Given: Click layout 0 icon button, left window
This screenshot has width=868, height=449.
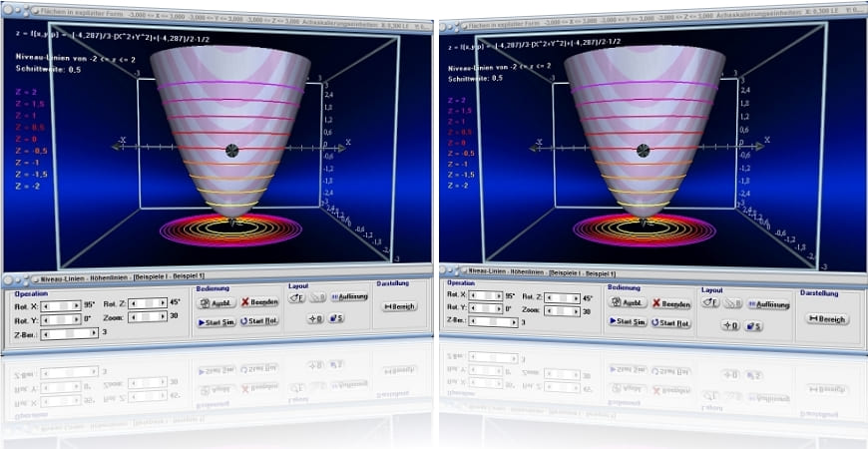Looking at the screenshot, I should click(315, 319).
